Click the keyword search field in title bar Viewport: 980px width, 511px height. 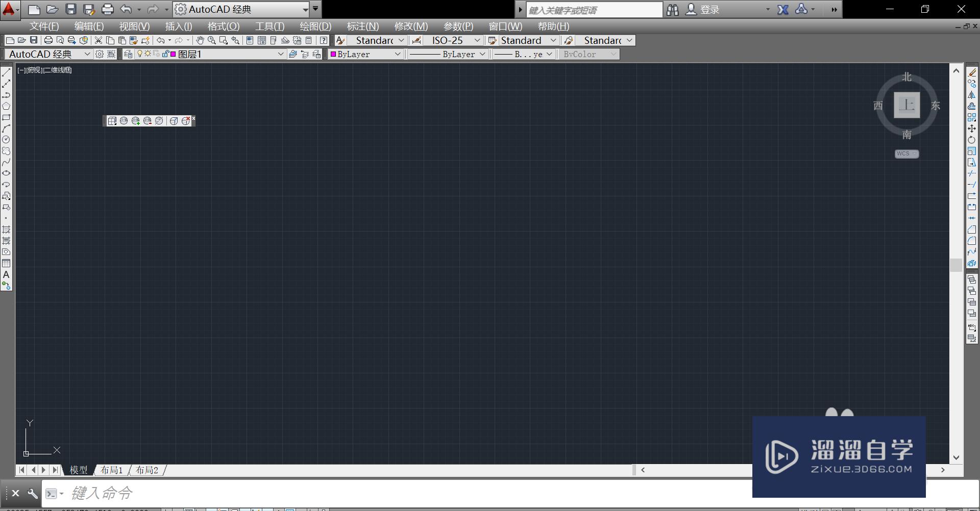[x=595, y=10]
